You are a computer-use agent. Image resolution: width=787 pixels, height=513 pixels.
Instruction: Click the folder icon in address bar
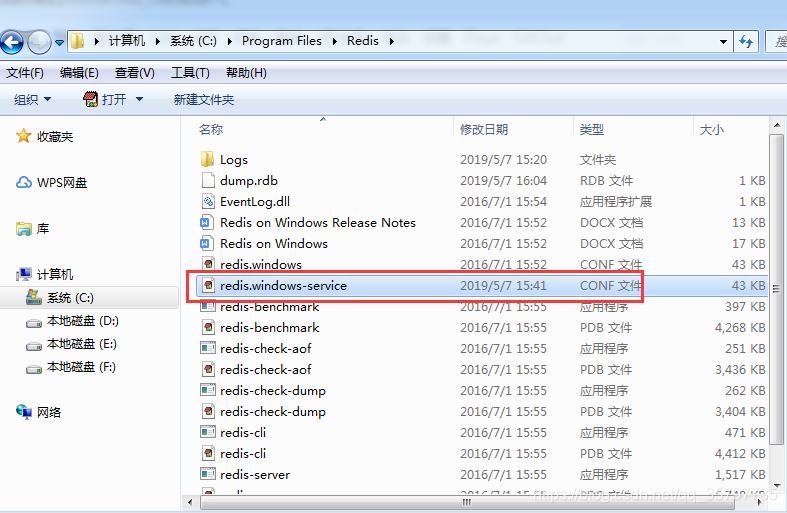pyautogui.click(x=77, y=41)
